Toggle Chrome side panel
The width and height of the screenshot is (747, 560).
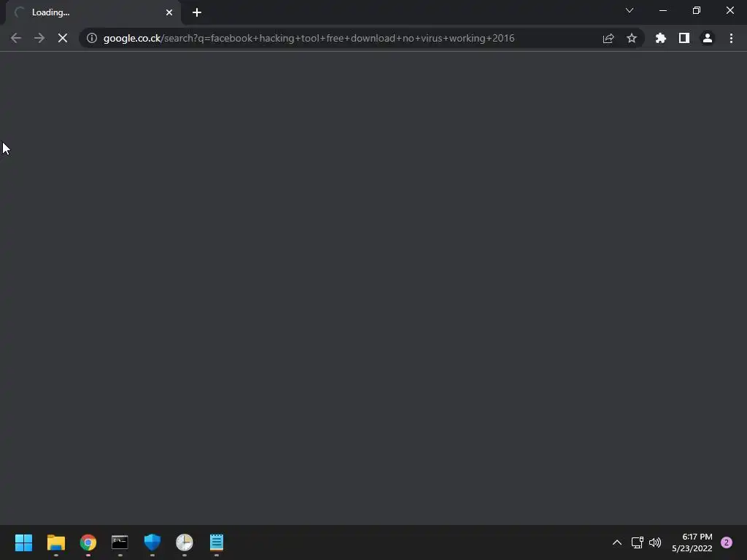pos(684,38)
